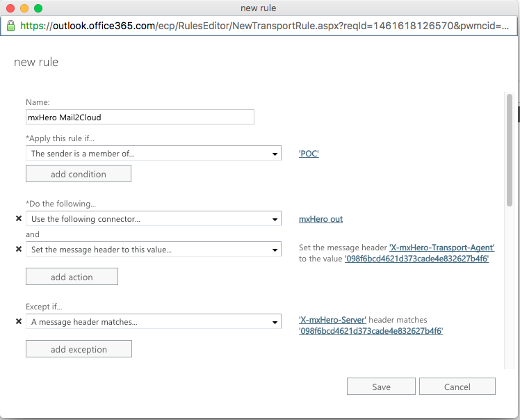Click the 'Except if...' label
The image size is (520, 420).
tap(44, 307)
